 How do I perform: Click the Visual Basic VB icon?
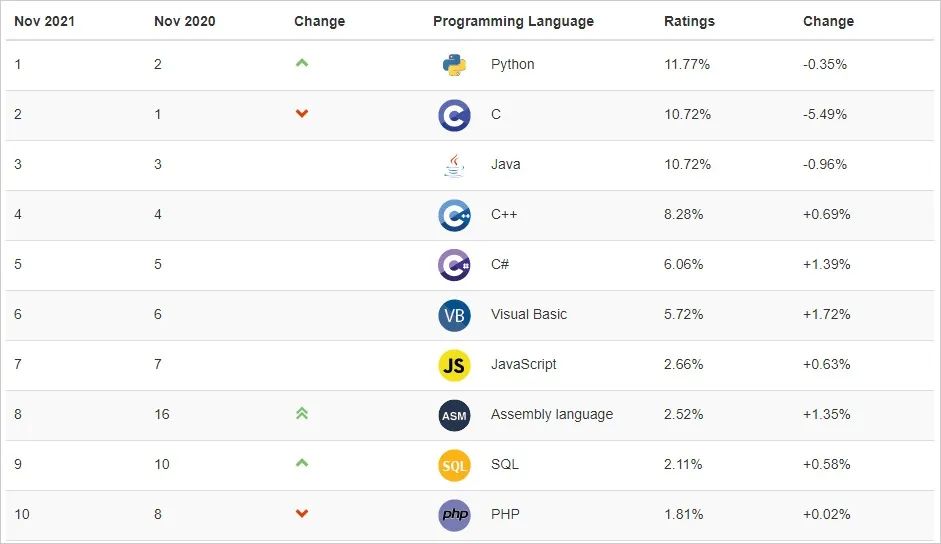(x=454, y=315)
